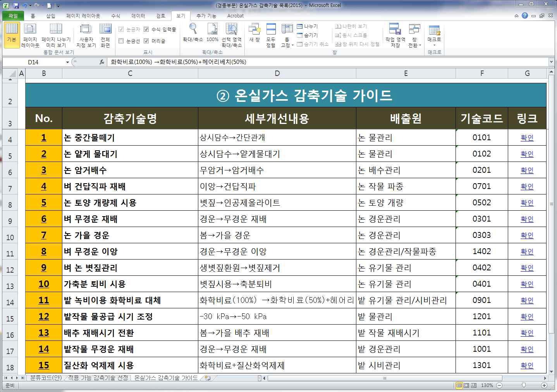The image size is (557, 392).
Task: Click the 130% zoom level text
Action: (487, 385)
